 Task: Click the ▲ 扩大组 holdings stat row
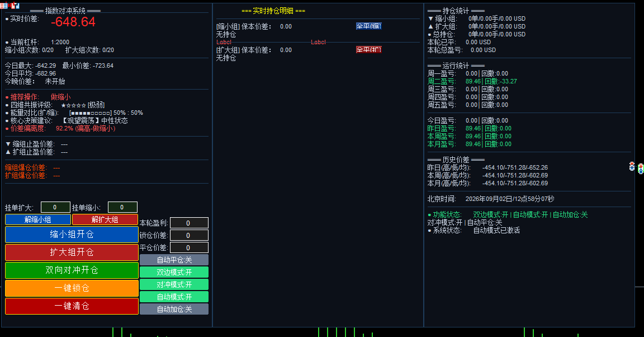[x=476, y=26]
